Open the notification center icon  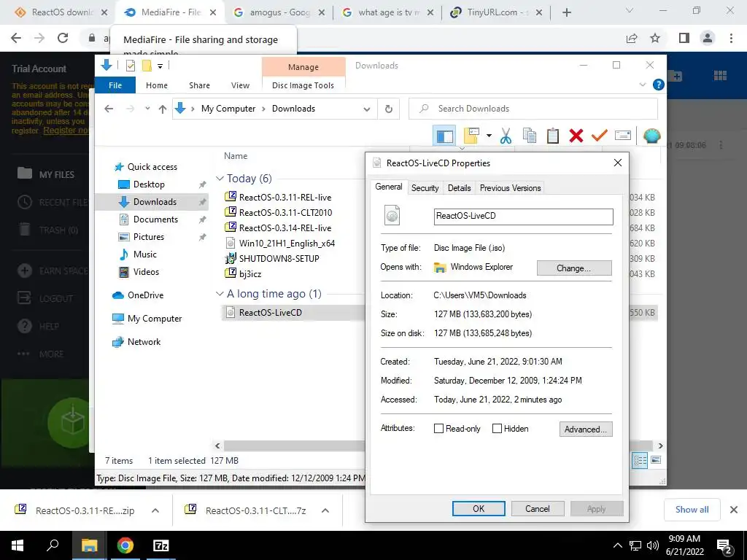(724, 546)
